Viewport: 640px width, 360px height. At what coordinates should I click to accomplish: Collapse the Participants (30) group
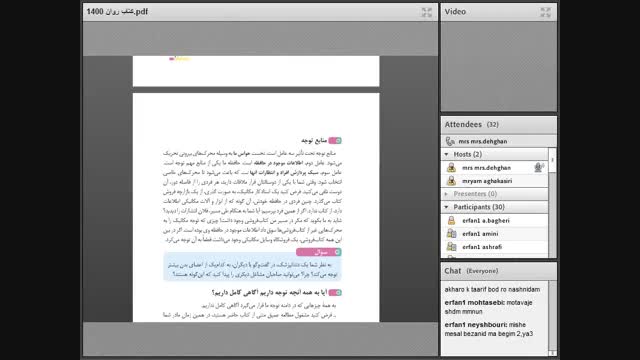click(446, 207)
